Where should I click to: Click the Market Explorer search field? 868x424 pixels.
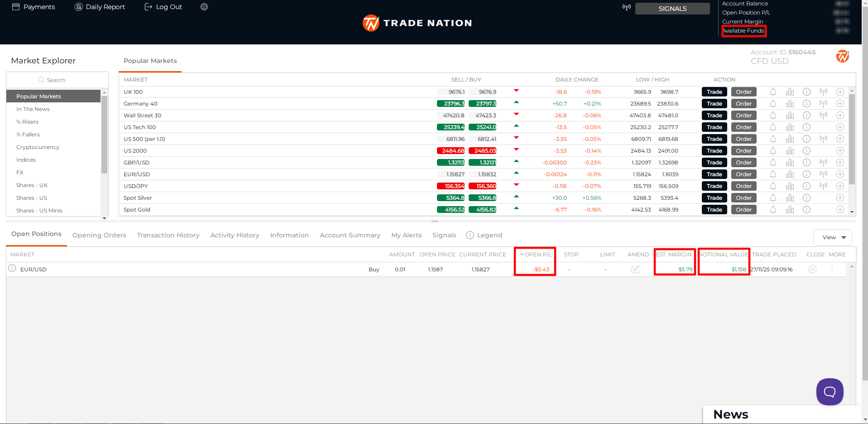point(57,80)
